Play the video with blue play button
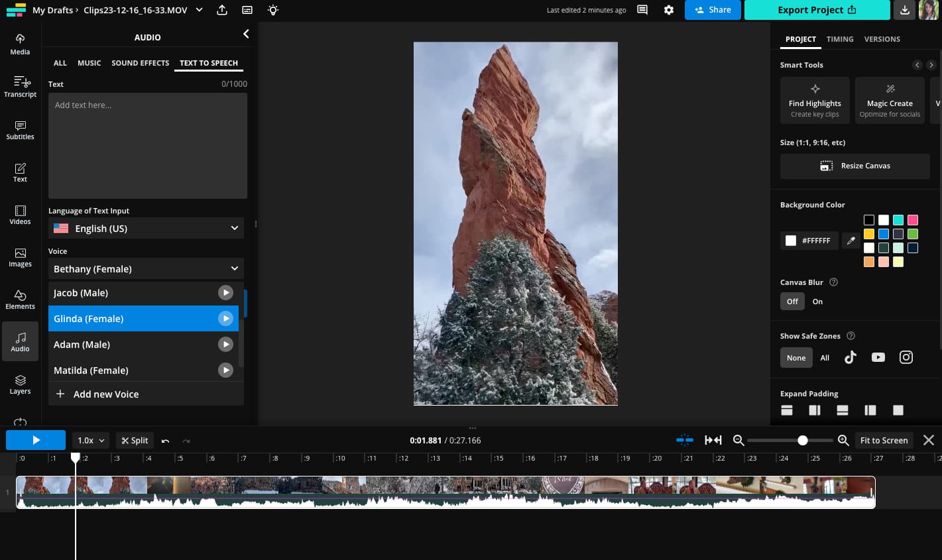Viewport: 942px width, 560px height. (x=36, y=440)
